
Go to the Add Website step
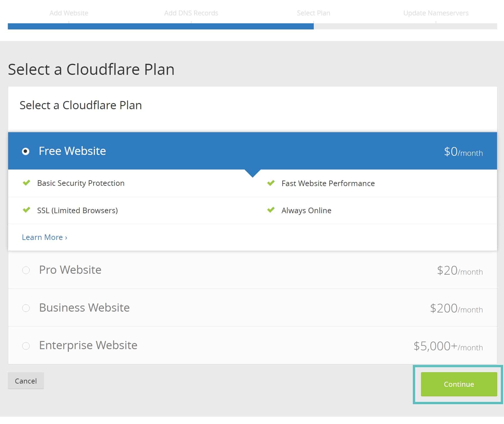pyautogui.click(x=69, y=13)
